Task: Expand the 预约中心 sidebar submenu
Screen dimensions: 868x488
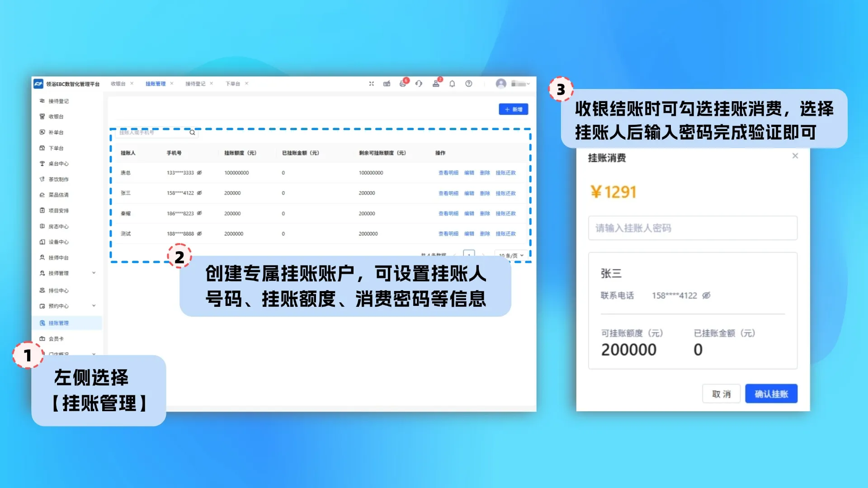Action: click(x=94, y=306)
